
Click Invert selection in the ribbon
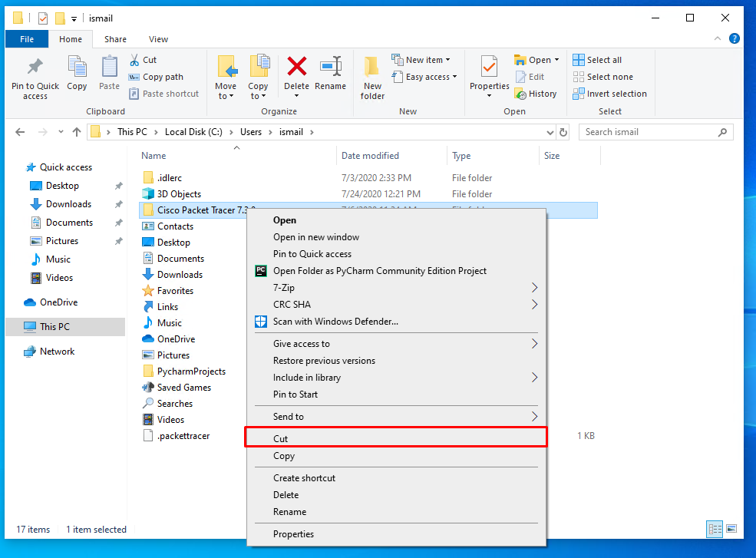610,94
